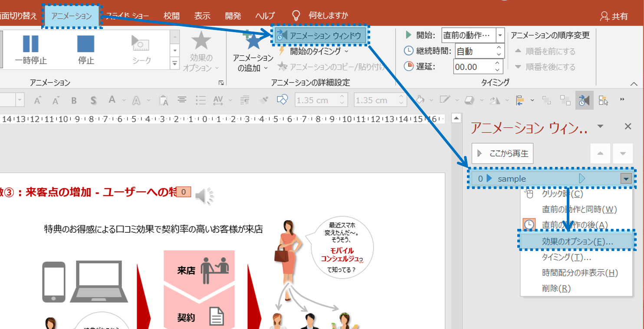
Task: Select the シーク (seek) animation effect
Action: (x=141, y=50)
